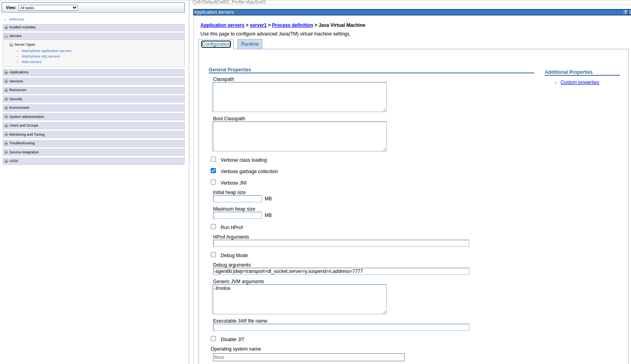Switch to the Runtime tab
The image size is (631, 364).
pyautogui.click(x=250, y=44)
